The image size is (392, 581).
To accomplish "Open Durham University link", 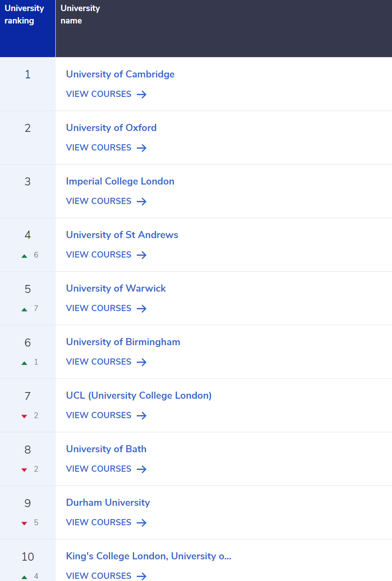I will point(108,502).
